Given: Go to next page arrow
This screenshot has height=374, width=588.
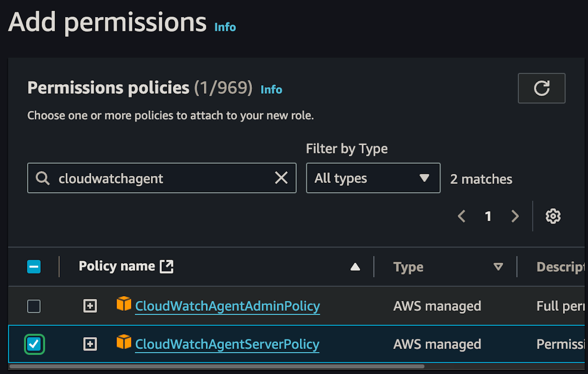Looking at the screenshot, I should (x=514, y=216).
